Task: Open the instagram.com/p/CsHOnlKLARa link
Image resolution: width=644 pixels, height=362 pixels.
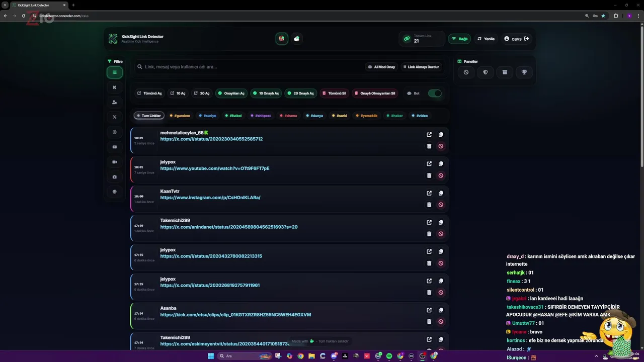Action: point(210,198)
